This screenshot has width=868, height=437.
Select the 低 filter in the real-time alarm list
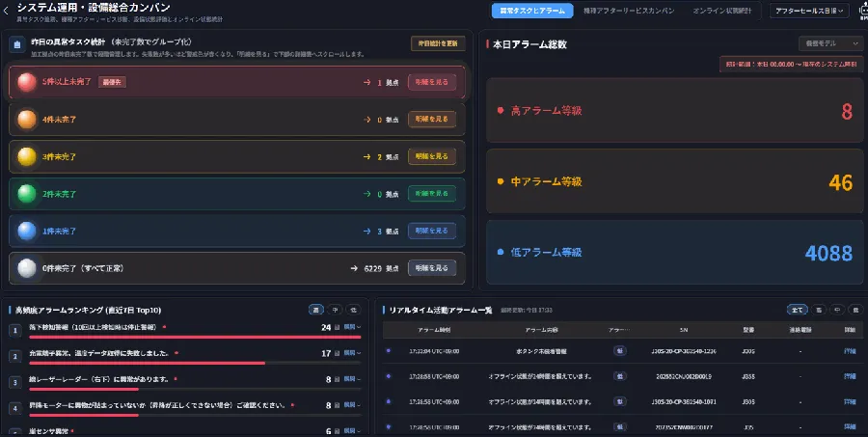pos(855,311)
